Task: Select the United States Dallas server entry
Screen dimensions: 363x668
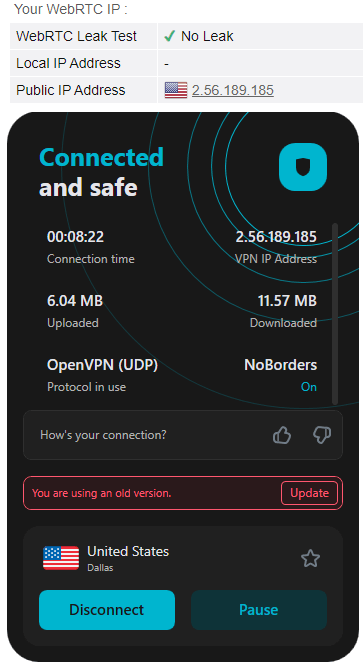Action: [x=128, y=558]
